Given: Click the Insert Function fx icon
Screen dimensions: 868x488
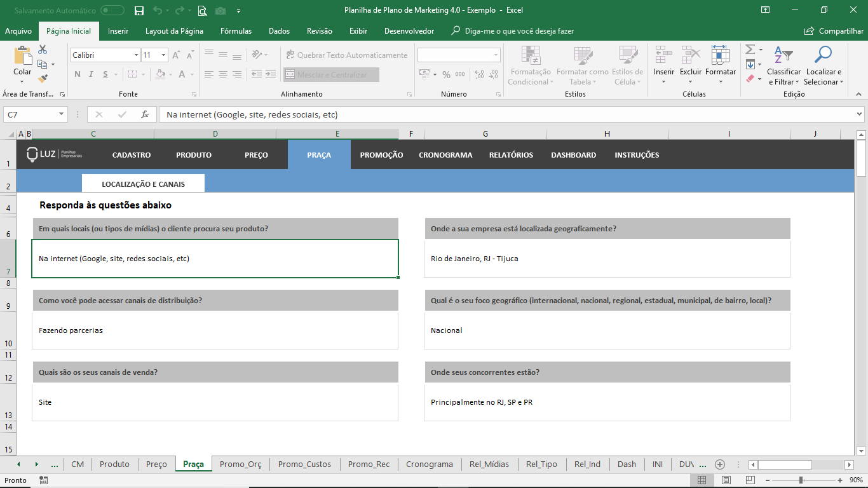Looking at the screenshot, I should coord(145,115).
